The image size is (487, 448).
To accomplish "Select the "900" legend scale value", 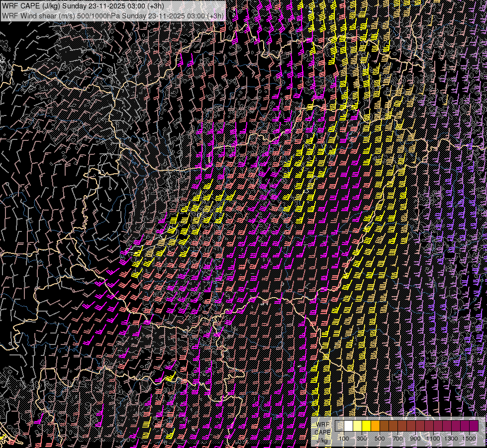I will [415, 439].
